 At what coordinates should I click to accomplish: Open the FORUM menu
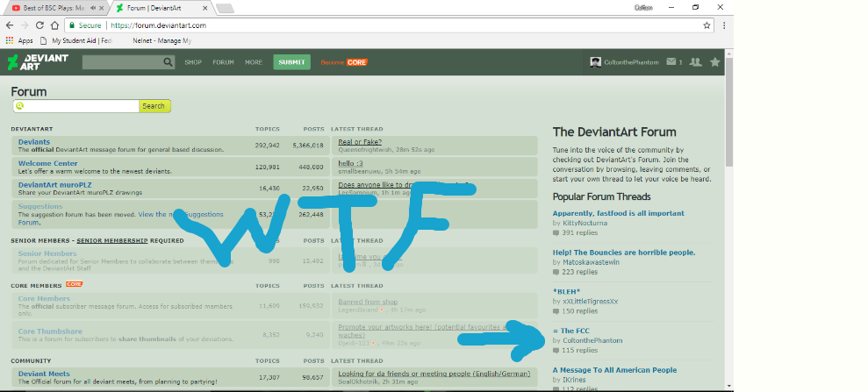[x=223, y=62]
